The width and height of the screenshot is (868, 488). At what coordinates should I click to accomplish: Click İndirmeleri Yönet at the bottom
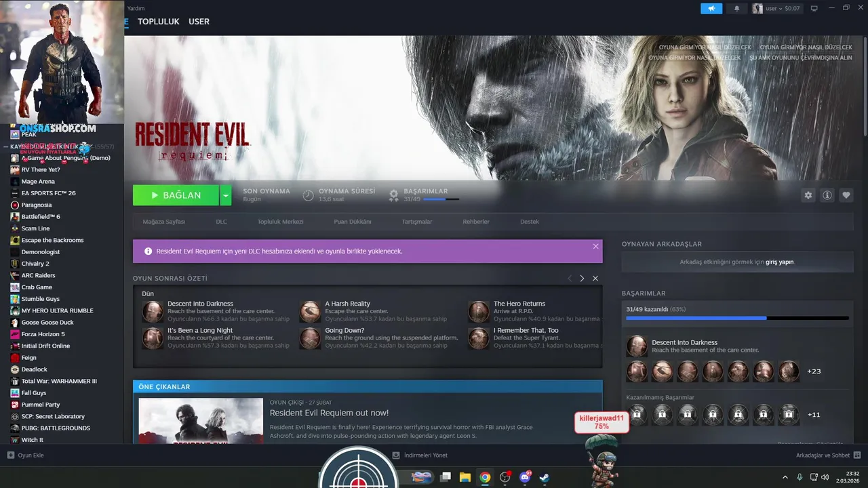426,455
